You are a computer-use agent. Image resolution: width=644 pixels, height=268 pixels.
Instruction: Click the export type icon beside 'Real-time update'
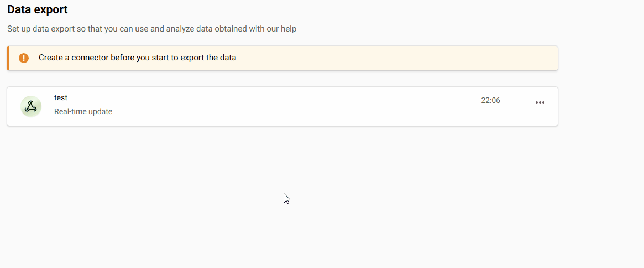31,106
